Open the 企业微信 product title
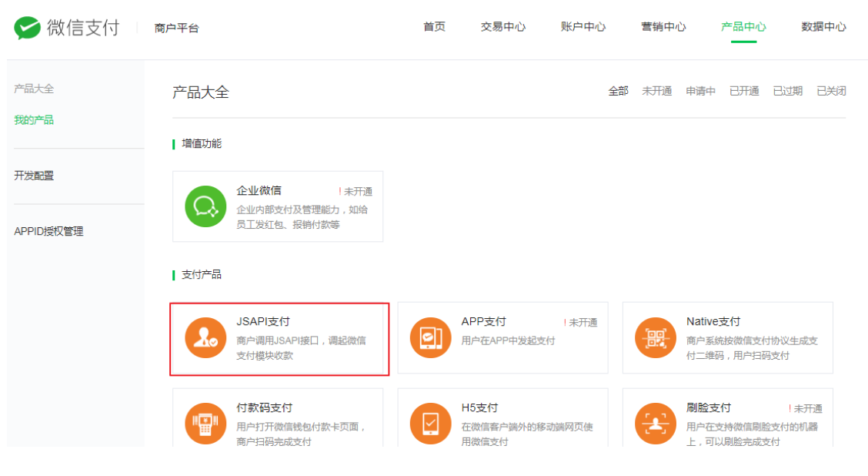Screen dimensions: 868x476 [259, 190]
